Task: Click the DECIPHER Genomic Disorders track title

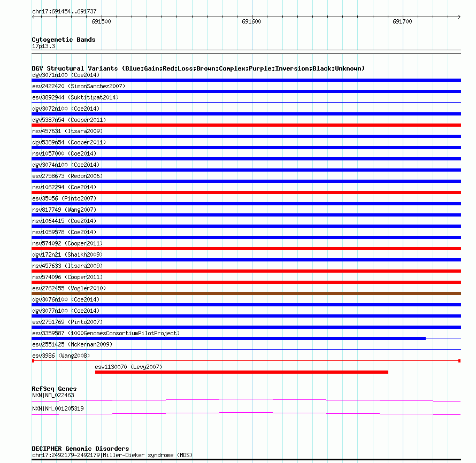Action: pos(80,449)
